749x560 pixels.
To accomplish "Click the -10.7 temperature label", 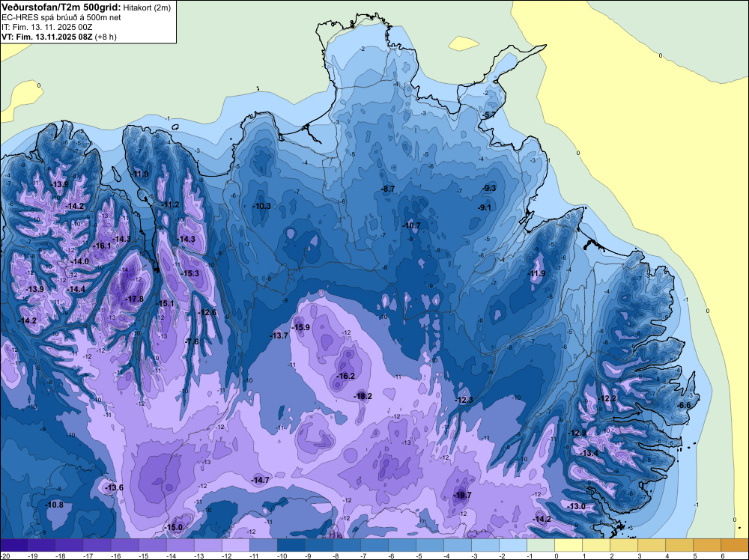I will tap(412, 226).
